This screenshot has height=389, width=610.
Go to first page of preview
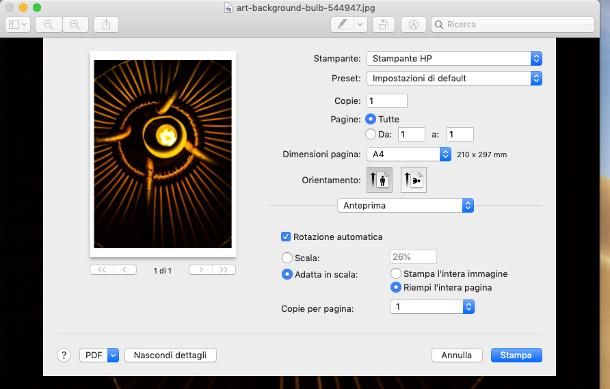pos(102,270)
